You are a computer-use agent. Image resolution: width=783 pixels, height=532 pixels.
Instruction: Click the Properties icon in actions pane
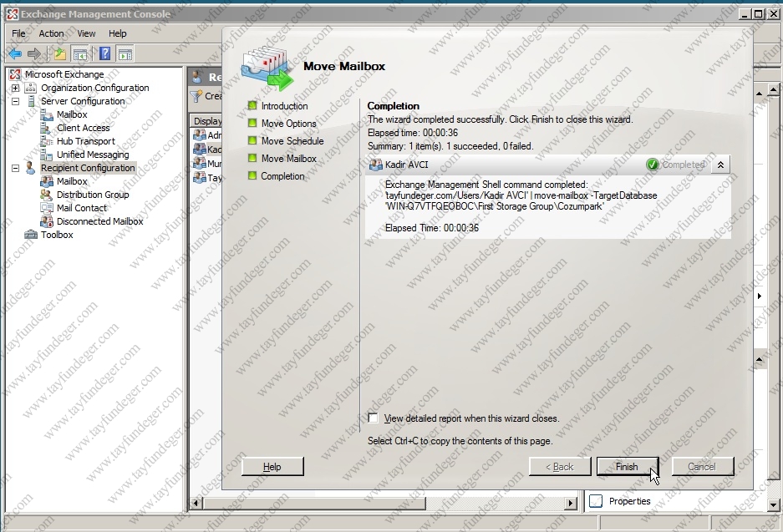pos(596,501)
